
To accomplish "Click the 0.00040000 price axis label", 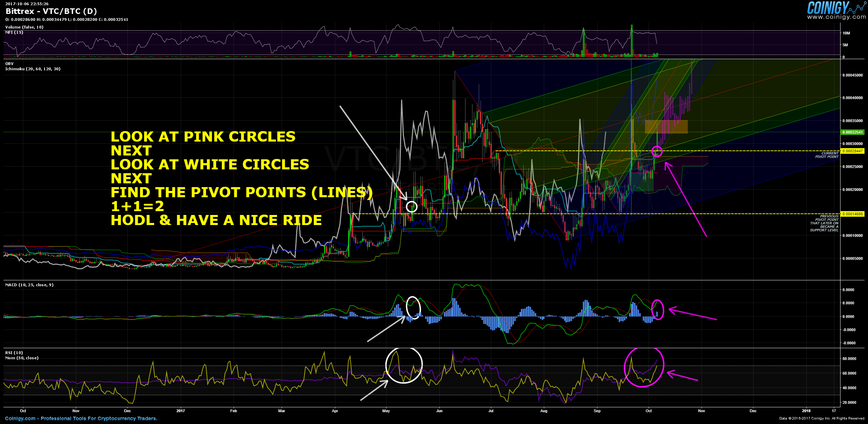I will tap(852, 98).
